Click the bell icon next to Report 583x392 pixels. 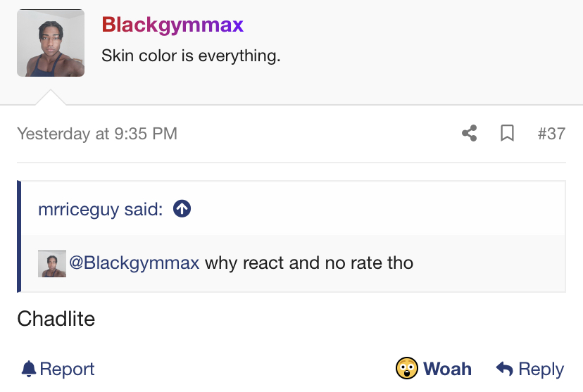pyautogui.click(x=29, y=369)
